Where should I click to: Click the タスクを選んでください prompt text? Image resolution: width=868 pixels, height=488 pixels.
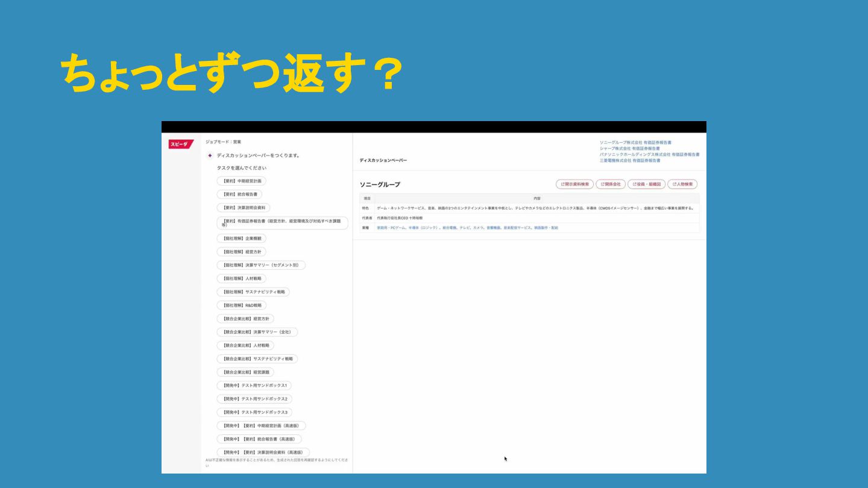(242, 168)
